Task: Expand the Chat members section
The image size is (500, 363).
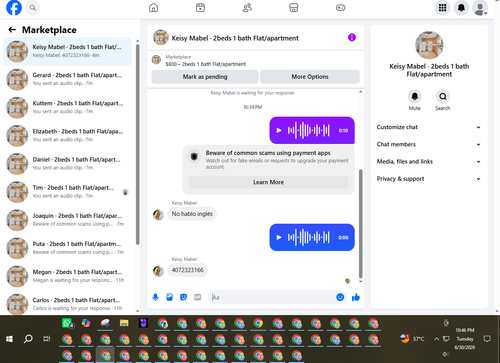Action: [429, 144]
